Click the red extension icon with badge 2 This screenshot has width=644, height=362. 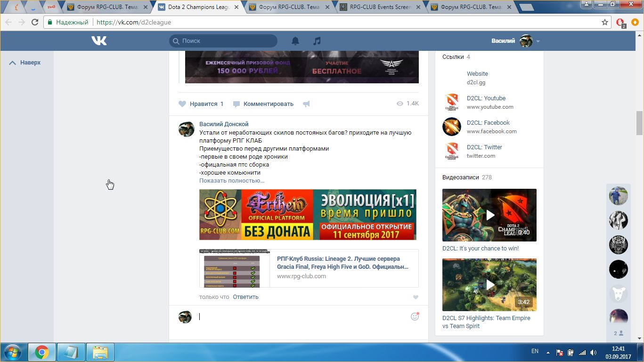click(620, 22)
